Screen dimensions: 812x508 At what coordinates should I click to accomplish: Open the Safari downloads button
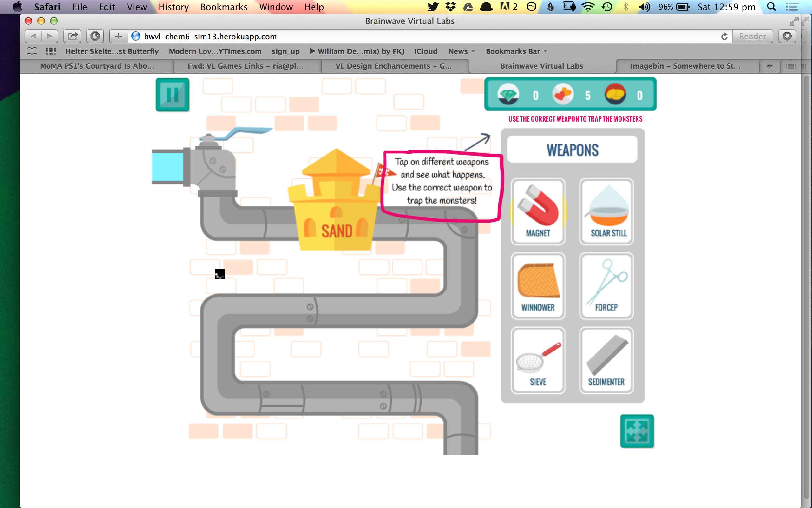[x=787, y=36]
